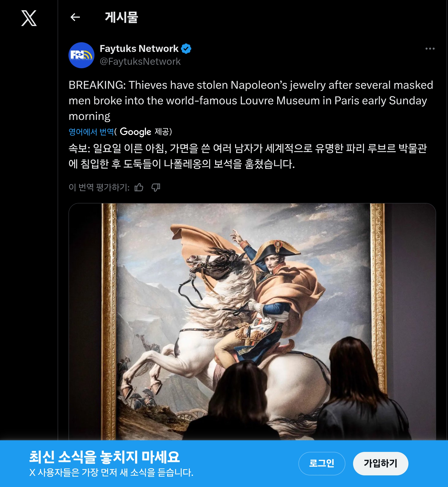
Task: Click the 영어에서 번역 link
Action: point(91,132)
